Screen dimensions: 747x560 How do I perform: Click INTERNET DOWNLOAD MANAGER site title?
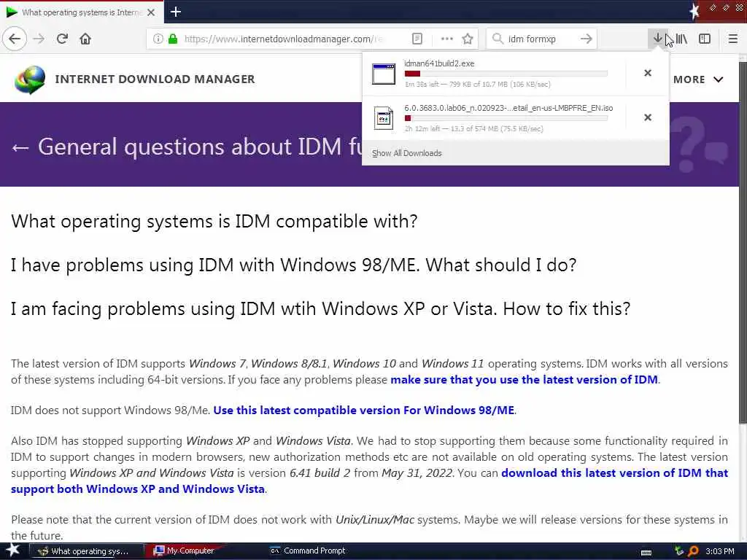155,79
